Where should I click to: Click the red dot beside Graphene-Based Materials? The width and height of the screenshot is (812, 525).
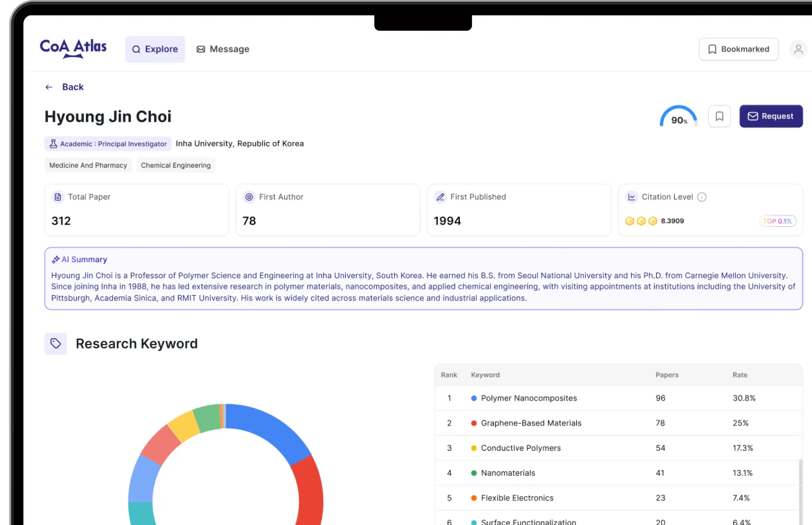click(474, 423)
